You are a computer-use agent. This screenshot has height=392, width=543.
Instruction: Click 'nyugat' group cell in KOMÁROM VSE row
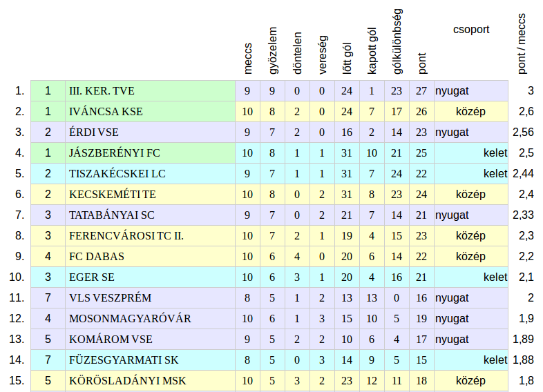point(471,339)
